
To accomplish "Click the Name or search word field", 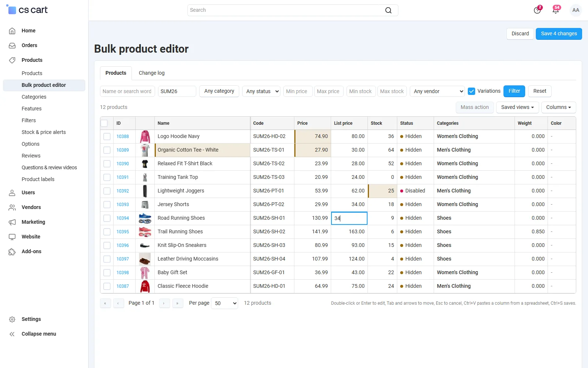I will pos(128,91).
